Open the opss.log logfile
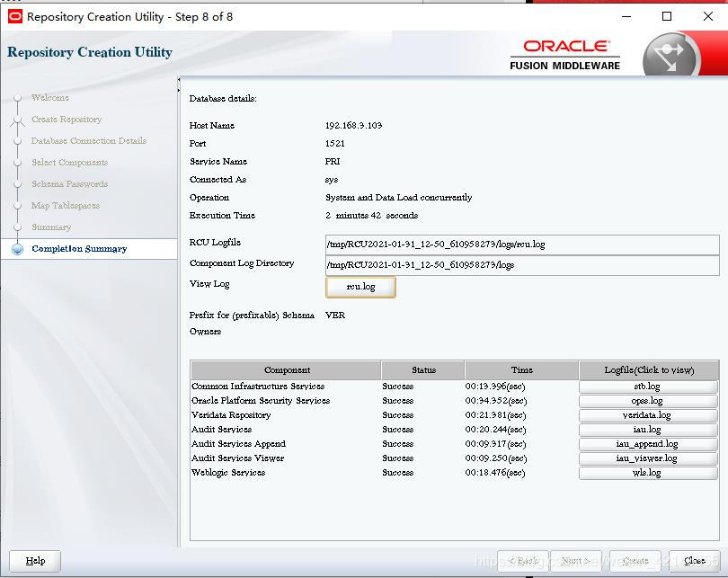 tap(648, 401)
